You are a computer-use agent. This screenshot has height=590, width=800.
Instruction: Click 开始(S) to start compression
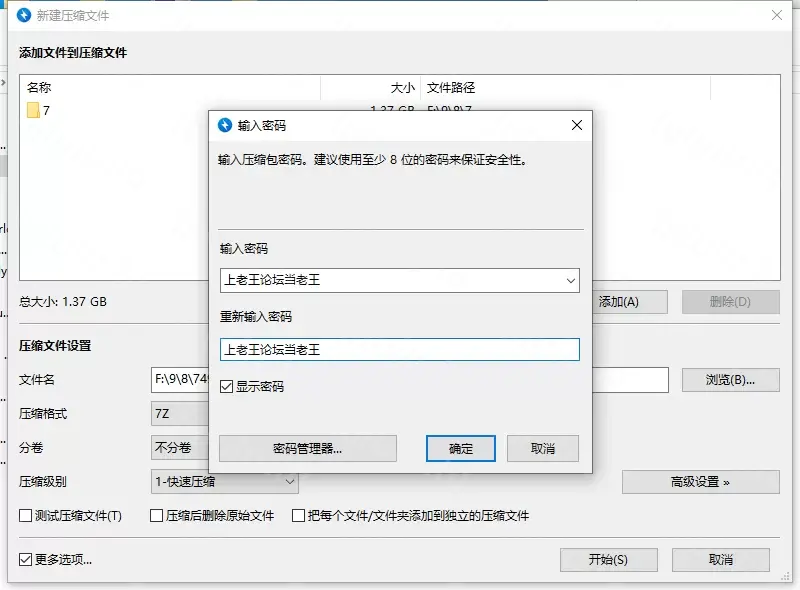tap(608, 560)
